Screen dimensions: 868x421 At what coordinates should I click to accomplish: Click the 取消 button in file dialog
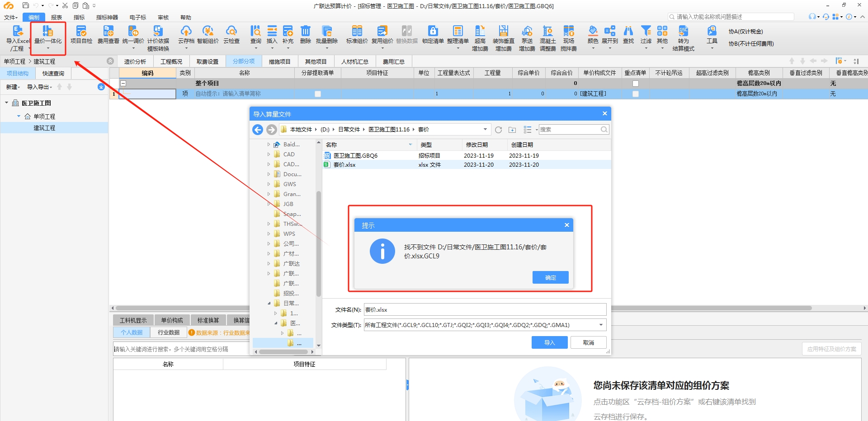pos(588,342)
